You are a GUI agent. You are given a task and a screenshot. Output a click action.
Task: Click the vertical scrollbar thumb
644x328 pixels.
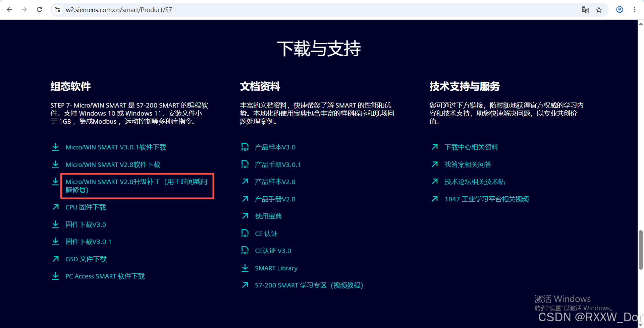tap(641, 250)
